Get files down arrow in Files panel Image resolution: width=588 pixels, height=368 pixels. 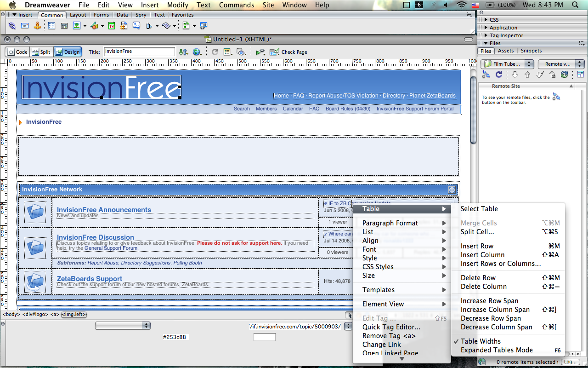tap(515, 75)
